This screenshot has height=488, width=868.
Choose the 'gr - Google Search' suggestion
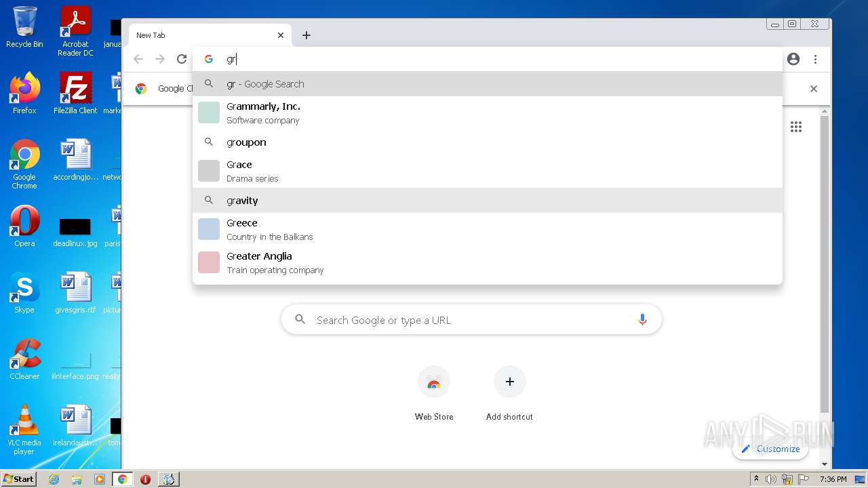click(x=488, y=84)
